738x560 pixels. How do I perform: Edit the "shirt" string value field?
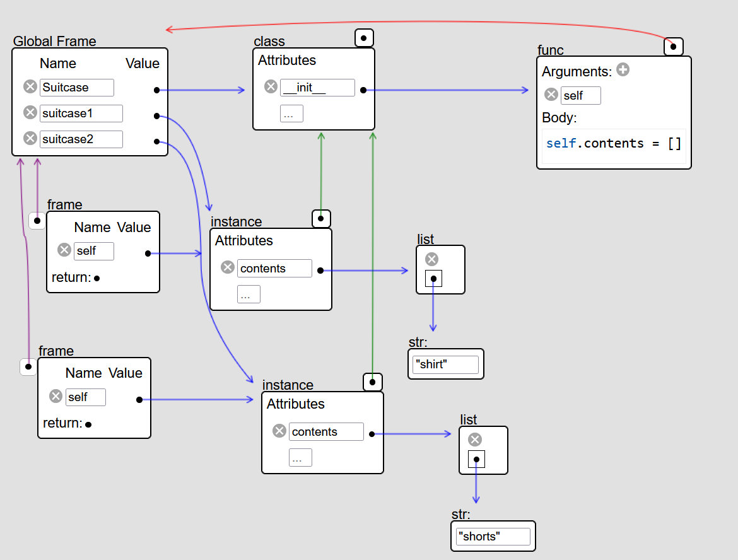click(x=445, y=365)
